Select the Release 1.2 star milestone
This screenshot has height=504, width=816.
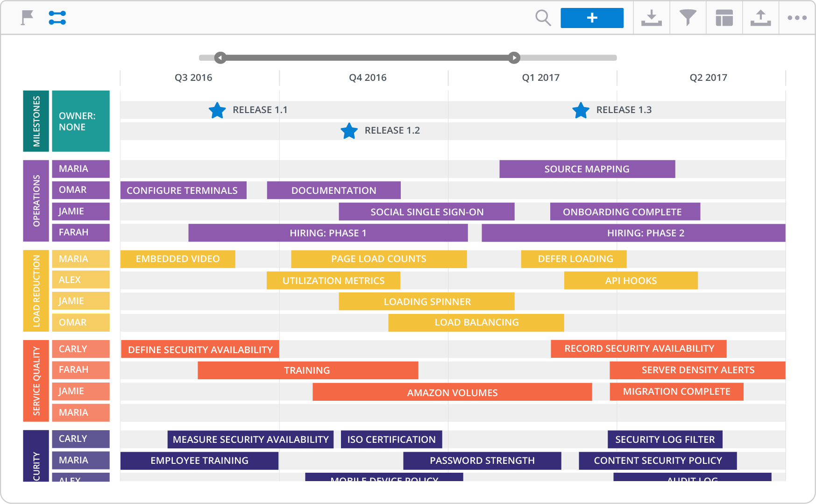[349, 131]
